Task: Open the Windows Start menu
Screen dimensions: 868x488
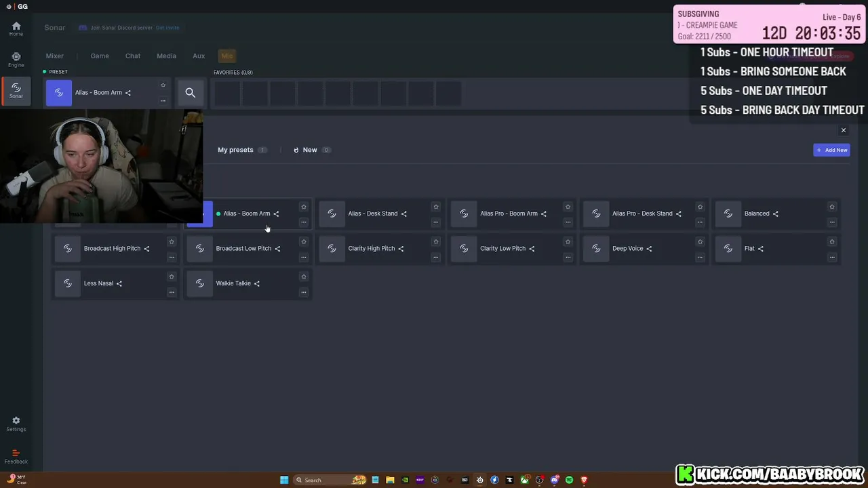Action: click(284, 480)
